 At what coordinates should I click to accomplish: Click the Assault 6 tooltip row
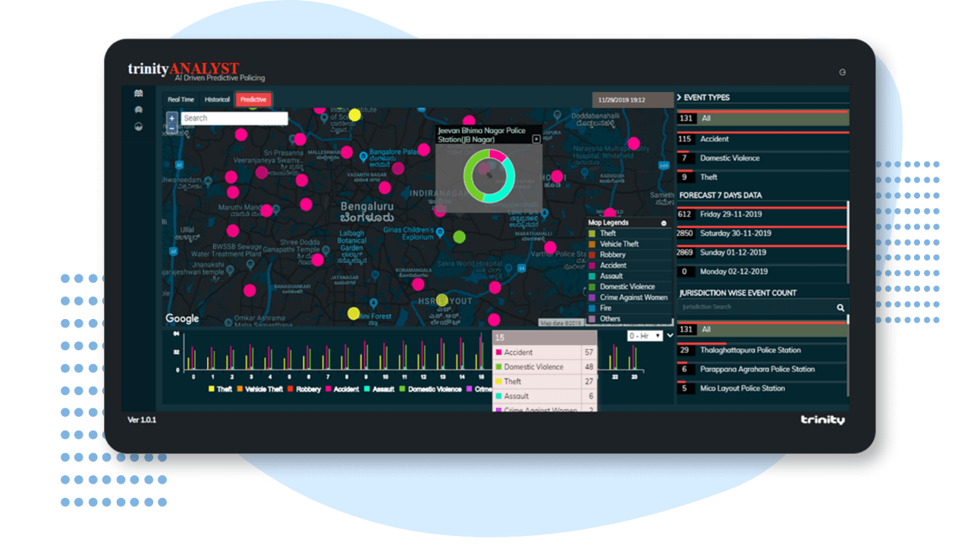click(545, 396)
